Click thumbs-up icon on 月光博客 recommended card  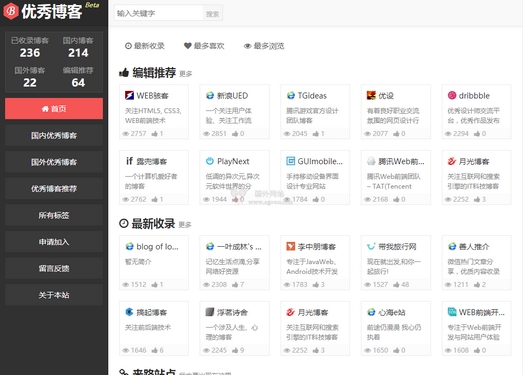(477, 200)
